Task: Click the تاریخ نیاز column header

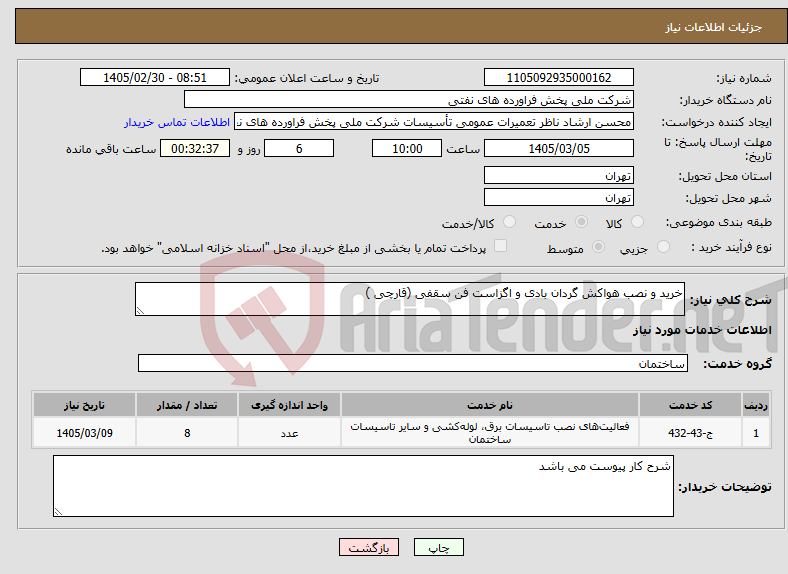Action: [84, 405]
